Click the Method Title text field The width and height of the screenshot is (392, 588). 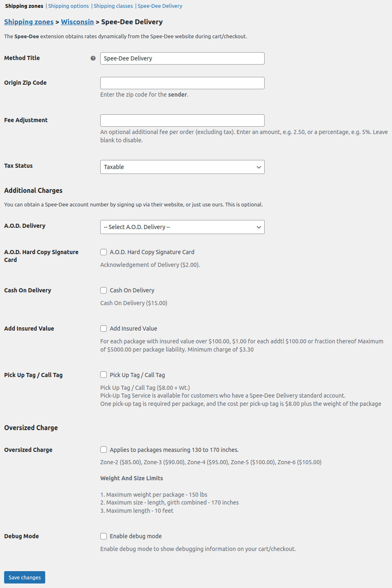(x=182, y=58)
